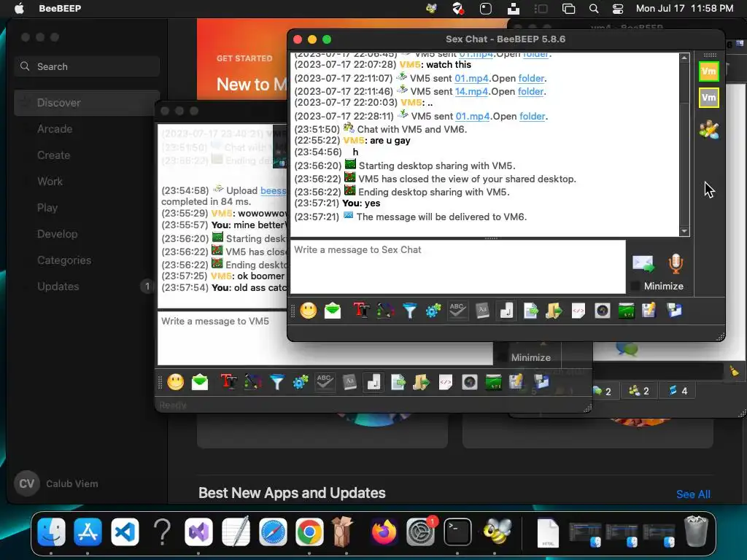Open font color picker in Sex Chat toolbar
The height and width of the screenshot is (560, 747).
point(385,311)
